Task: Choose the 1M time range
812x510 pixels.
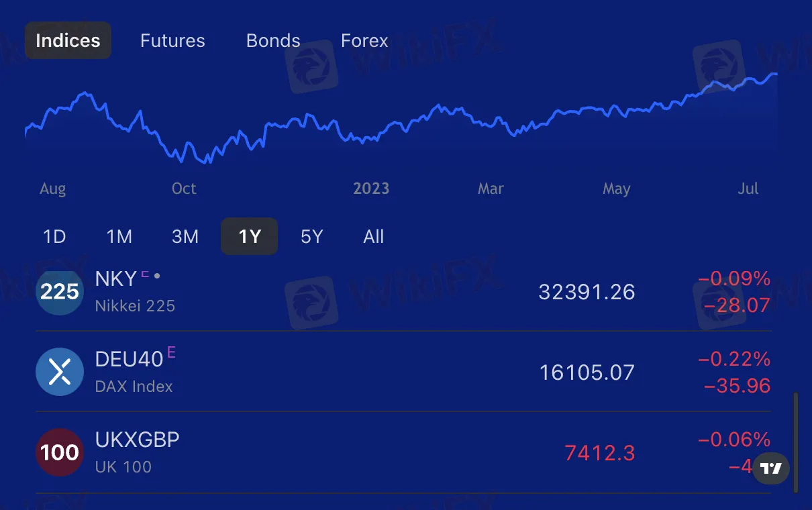Action: [119, 236]
